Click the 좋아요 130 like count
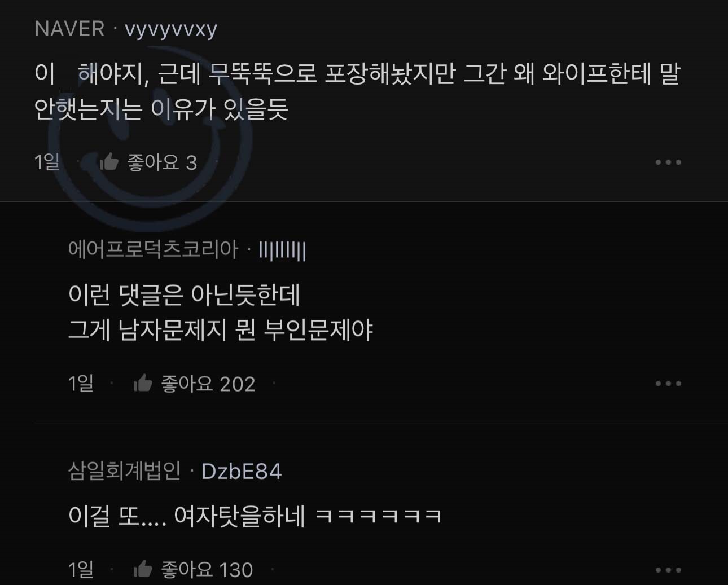 pyautogui.click(x=207, y=570)
